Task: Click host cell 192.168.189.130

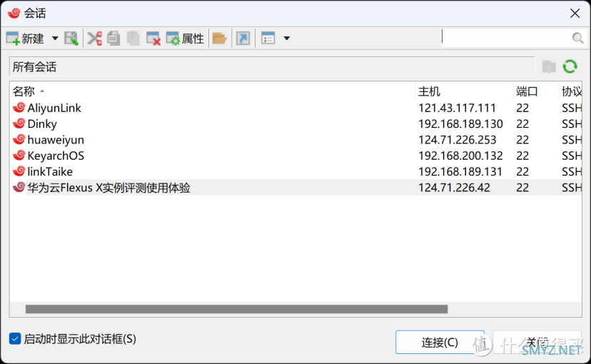Action: [460, 124]
